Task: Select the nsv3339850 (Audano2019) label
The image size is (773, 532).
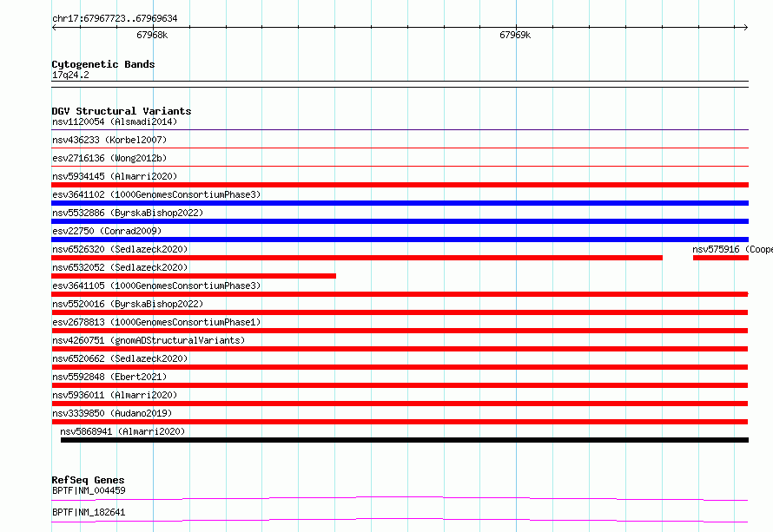Action: click(112, 413)
